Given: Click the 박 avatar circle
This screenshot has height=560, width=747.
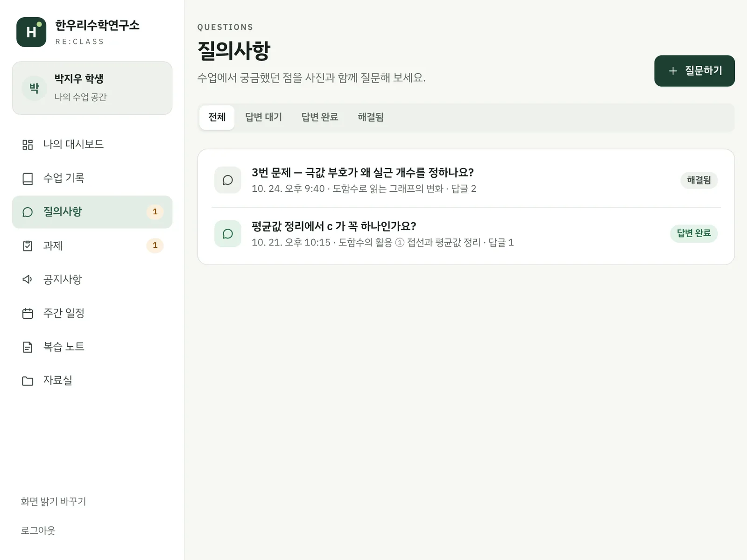Looking at the screenshot, I should (35, 88).
